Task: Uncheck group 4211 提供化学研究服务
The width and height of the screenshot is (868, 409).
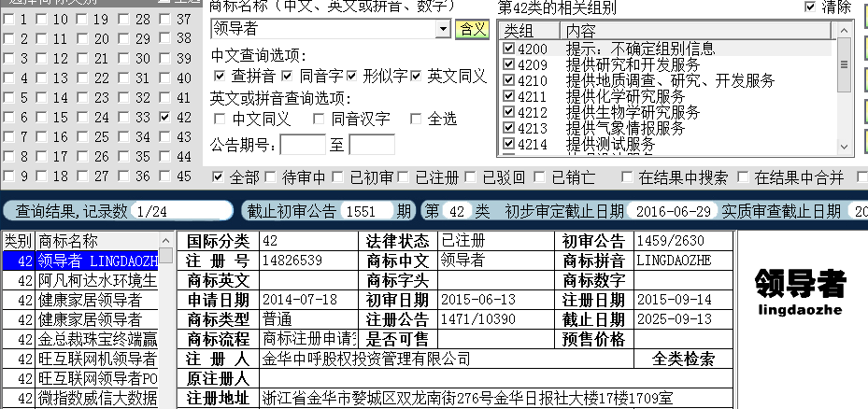Action: click(x=508, y=96)
